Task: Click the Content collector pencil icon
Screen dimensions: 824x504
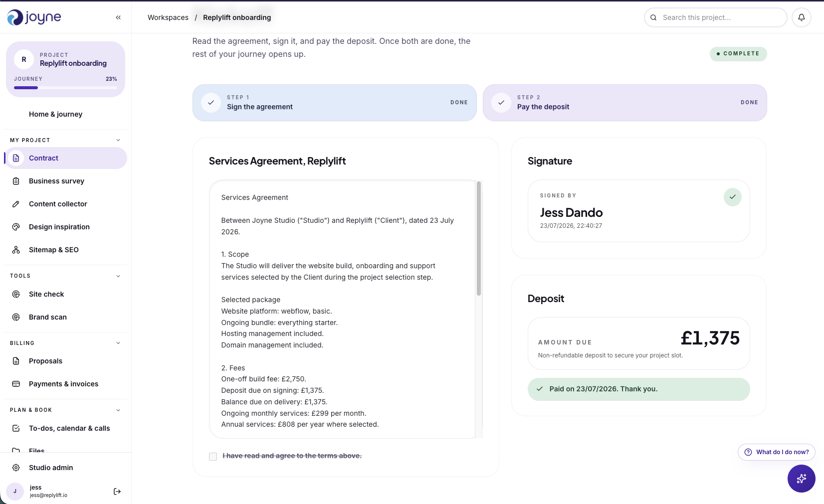Action: pos(16,204)
